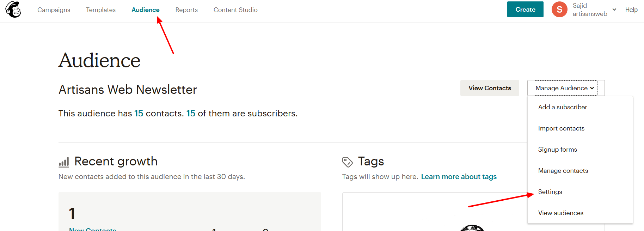Click the Tags label icon
Viewport: 644px width, 231px height.
[347, 162]
